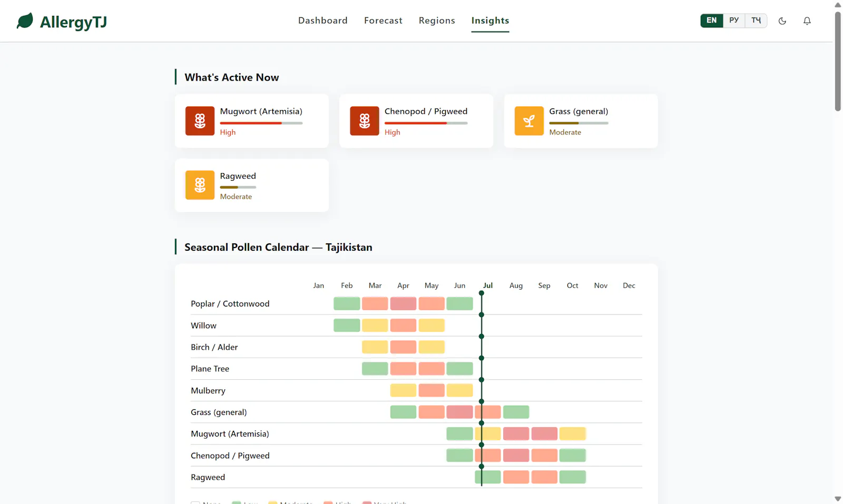843x504 pixels.
Task: Click the Jan month header
Action: click(x=319, y=285)
